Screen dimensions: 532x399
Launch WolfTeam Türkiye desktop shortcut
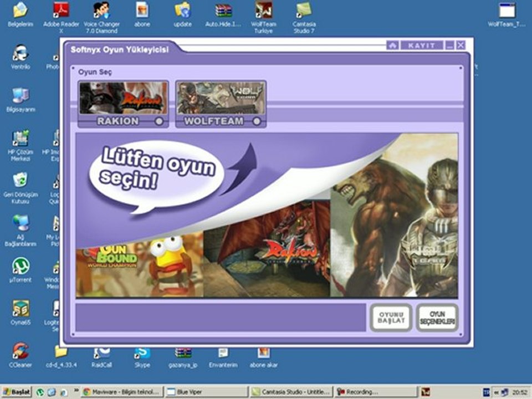pyautogui.click(x=264, y=17)
